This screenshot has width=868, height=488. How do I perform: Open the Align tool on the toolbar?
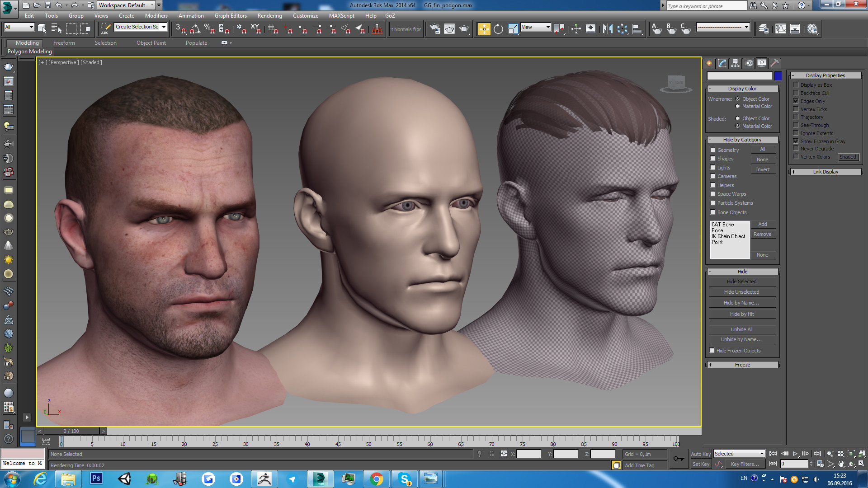[637, 28]
